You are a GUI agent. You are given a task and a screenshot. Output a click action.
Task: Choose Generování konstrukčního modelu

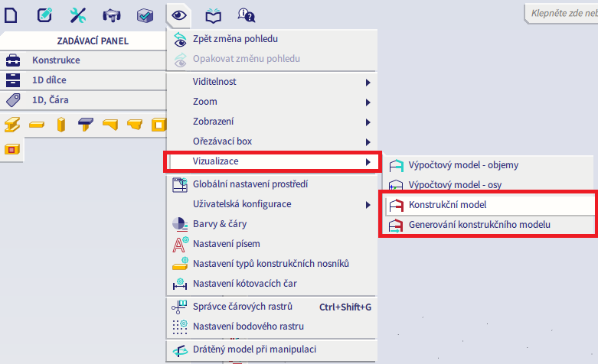click(x=479, y=225)
